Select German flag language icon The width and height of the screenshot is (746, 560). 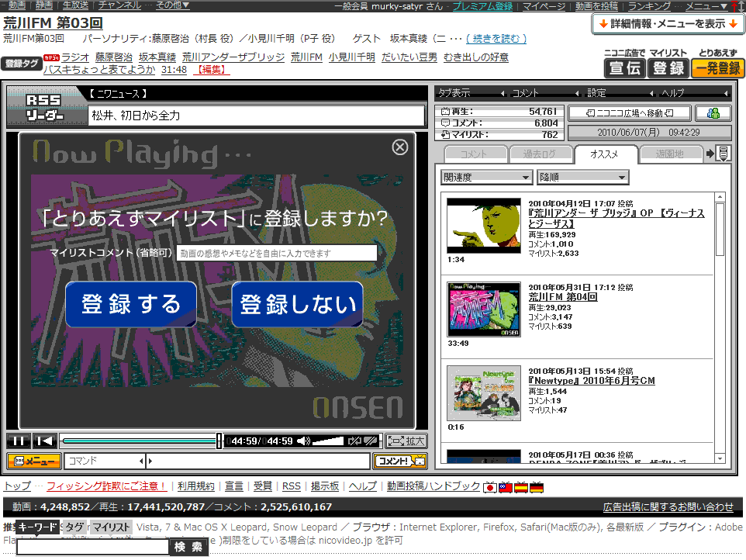(x=537, y=488)
